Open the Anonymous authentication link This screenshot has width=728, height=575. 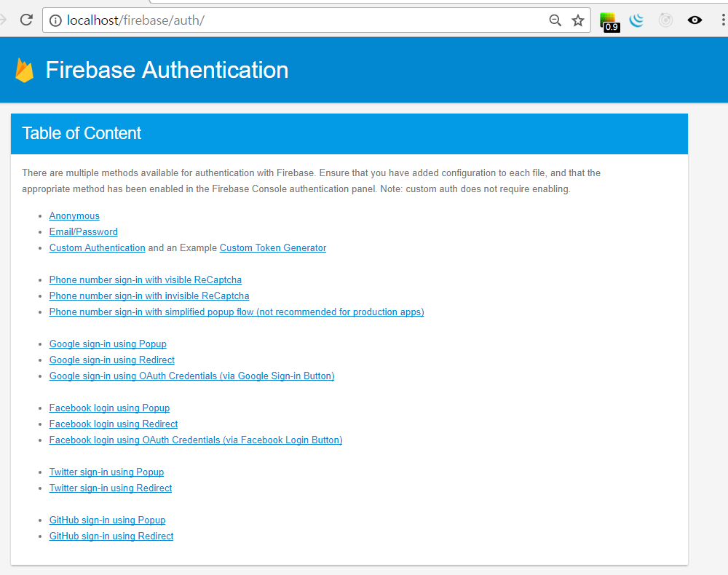pos(74,216)
